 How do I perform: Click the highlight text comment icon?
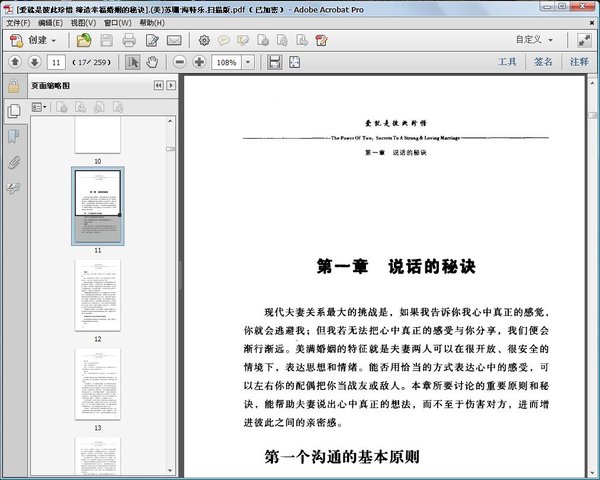point(243,40)
